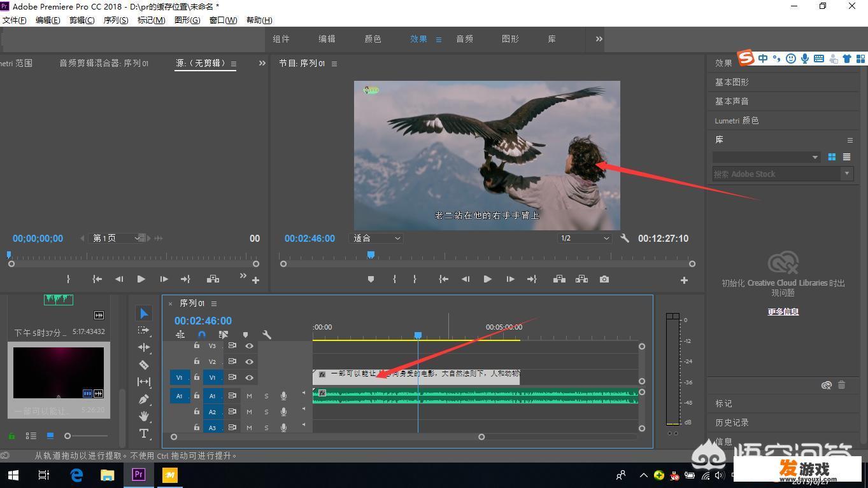868x488 pixels.
Task: Open 剪辑(C) menu
Action: coord(82,20)
